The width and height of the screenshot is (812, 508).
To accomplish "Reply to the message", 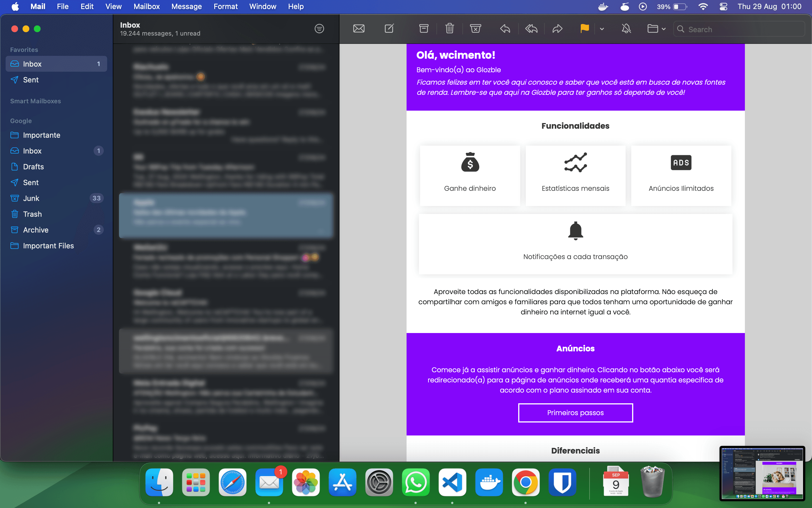I will tap(505, 29).
